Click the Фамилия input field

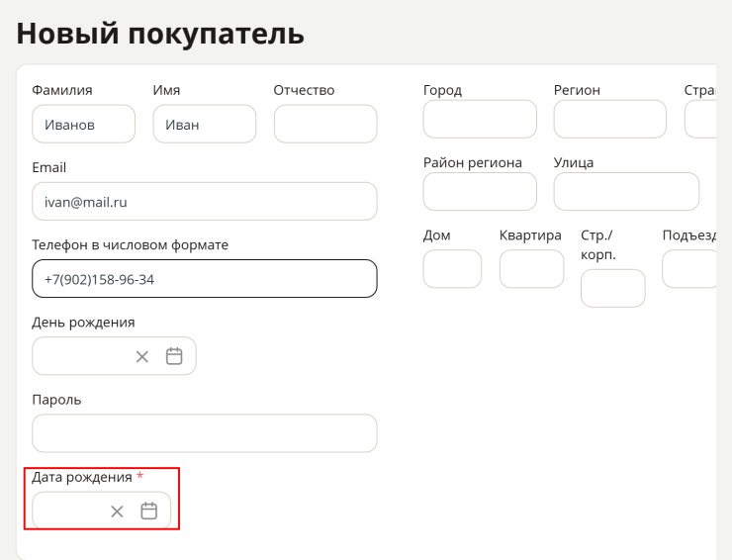(x=83, y=125)
